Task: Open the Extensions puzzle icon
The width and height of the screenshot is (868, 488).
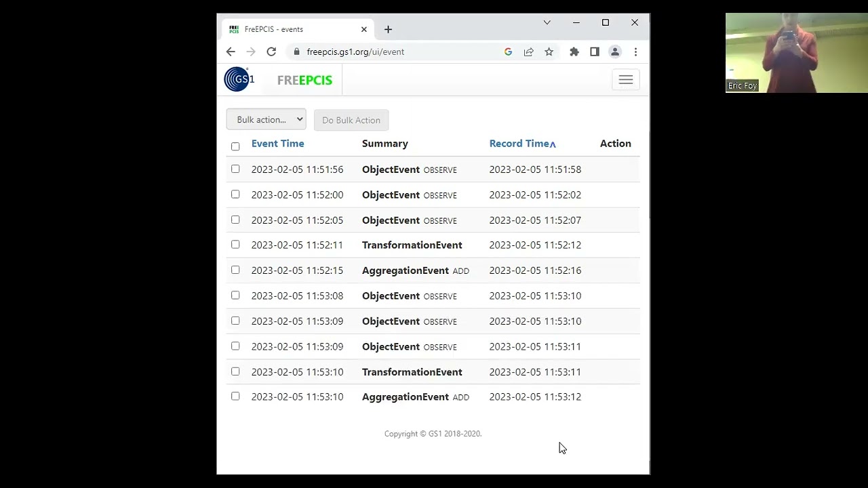Action: point(574,52)
